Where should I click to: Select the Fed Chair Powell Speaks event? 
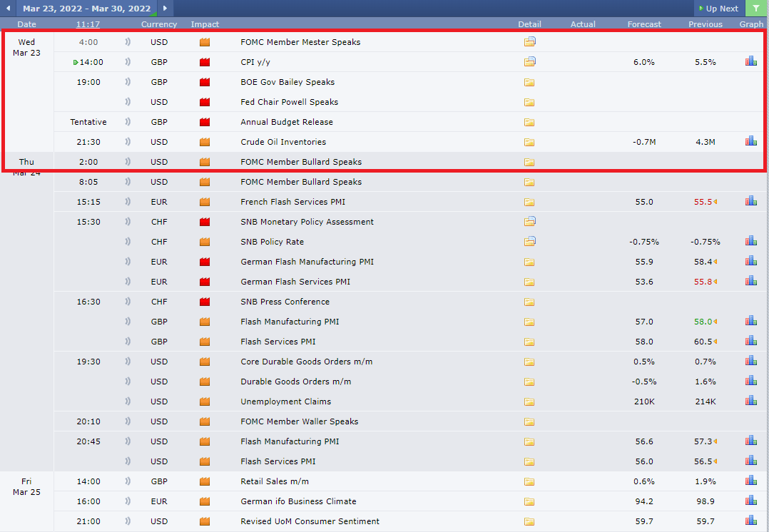pos(290,102)
